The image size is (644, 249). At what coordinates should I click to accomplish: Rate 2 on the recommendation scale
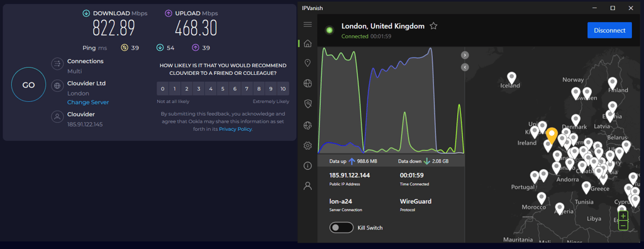coord(186,89)
